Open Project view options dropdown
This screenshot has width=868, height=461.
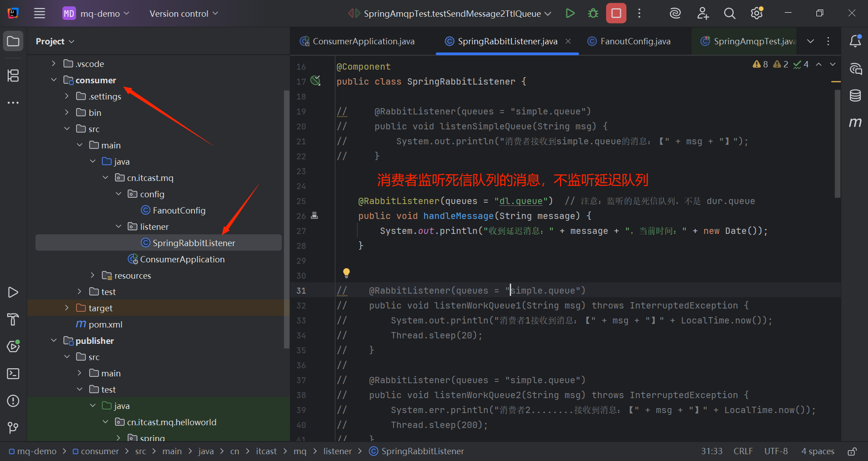click(x=55, y=41)
